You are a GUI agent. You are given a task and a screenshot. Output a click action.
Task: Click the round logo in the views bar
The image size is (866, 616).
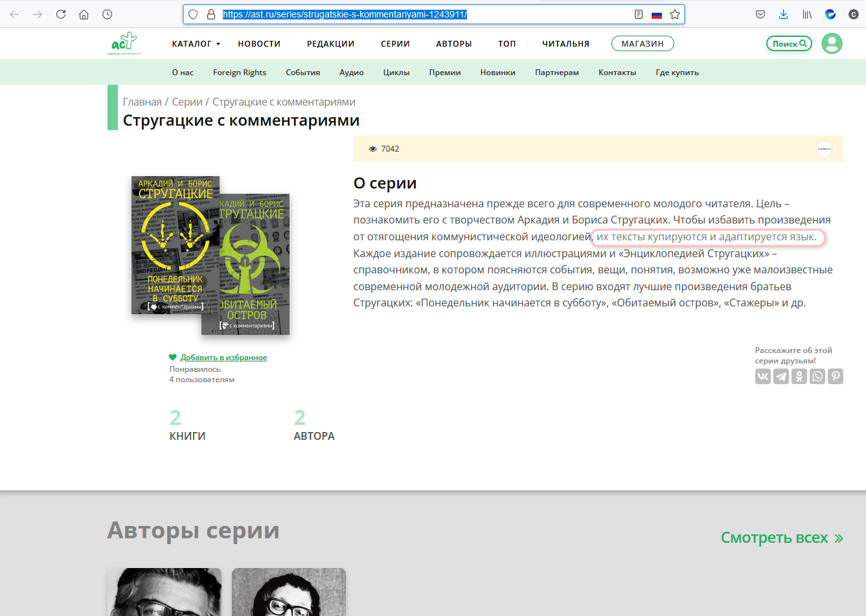click(x=825, y=149)
